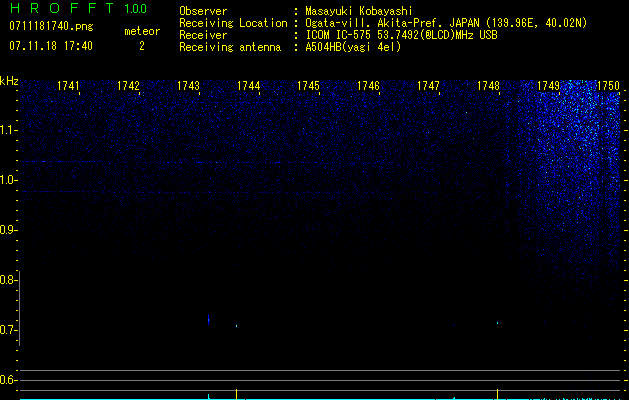Click the 0.9 kHz frequency label

pyautogui.click(x=7, y=230)
